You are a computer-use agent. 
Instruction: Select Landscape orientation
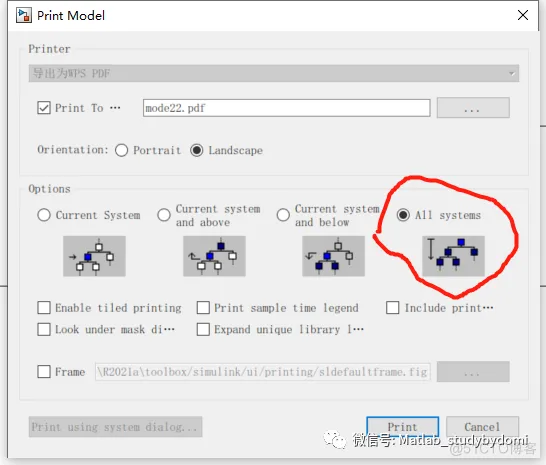click(197, 150)
